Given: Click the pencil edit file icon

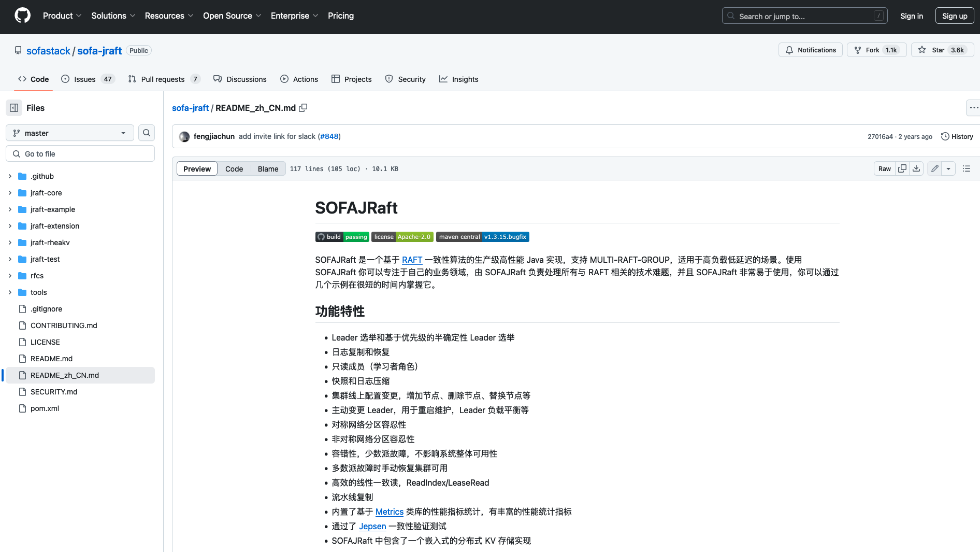Looking at the screenshot, I should point(934,168).
